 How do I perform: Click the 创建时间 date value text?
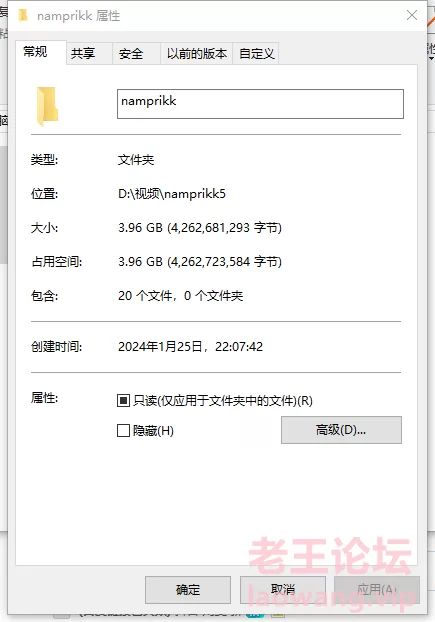pos(190,347)
